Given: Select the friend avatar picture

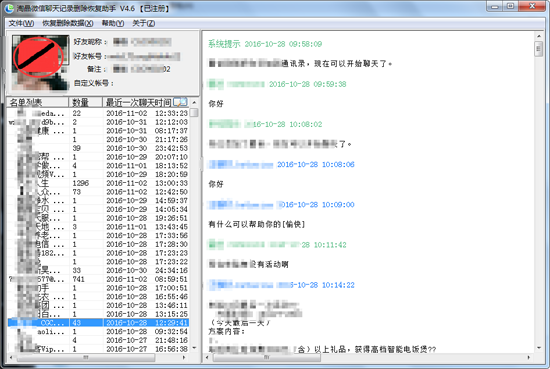Looking at the screenshot, I should (x=40, y=62).
